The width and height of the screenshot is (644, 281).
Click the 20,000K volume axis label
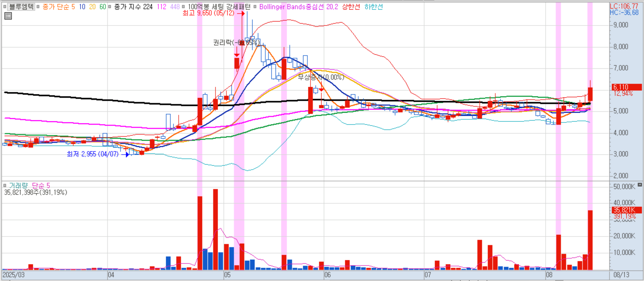(624, 236)
